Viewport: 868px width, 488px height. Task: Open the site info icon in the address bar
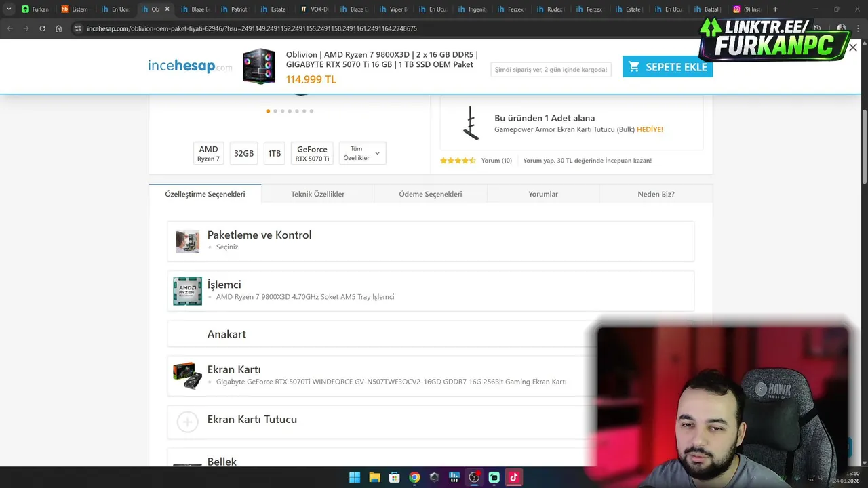tap(78, 28)
